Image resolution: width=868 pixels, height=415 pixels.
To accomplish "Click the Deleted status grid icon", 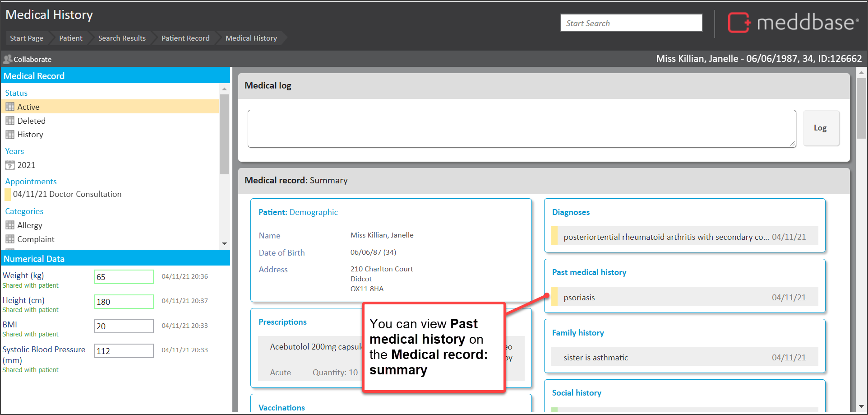I will click(x=10, y=121).
